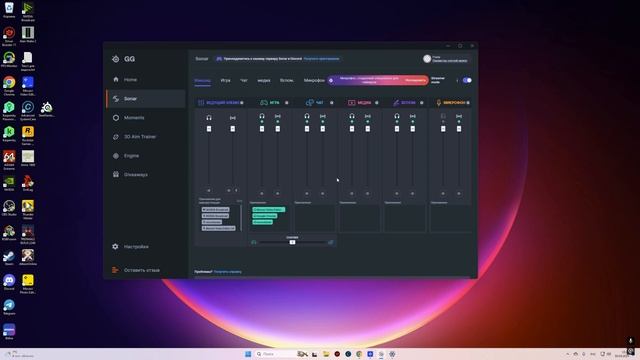640x360 pixels.
Task: Click the dot button next to МЕДИА header
Action: point(377,103)
